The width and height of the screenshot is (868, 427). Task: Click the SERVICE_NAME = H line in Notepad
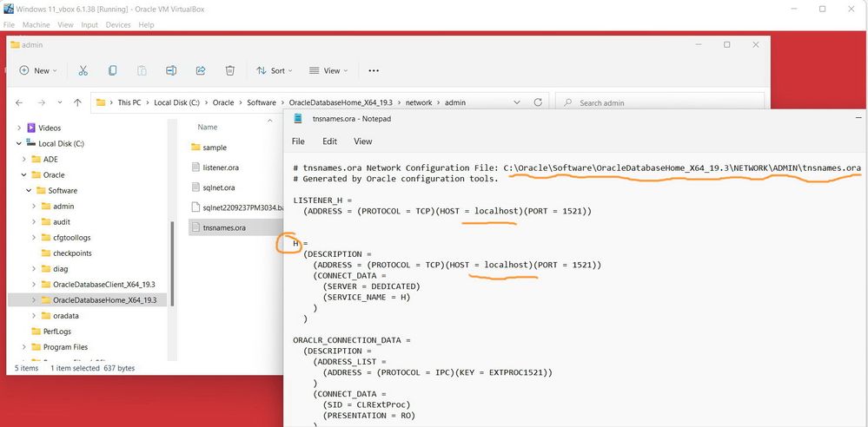366,297
